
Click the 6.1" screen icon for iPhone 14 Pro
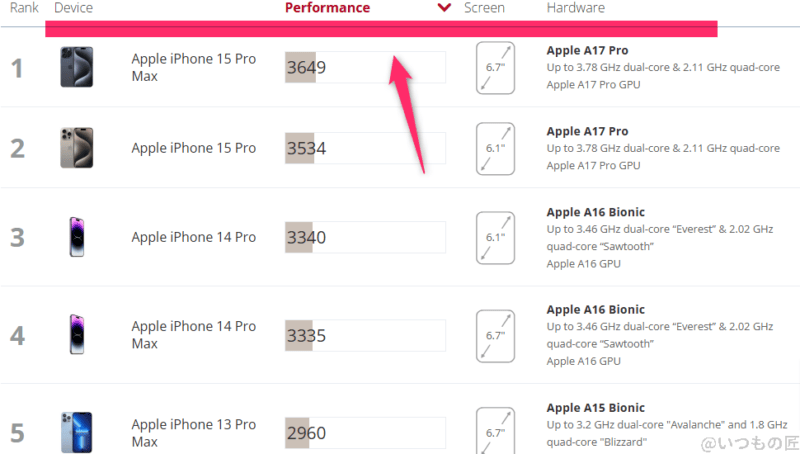495,238
